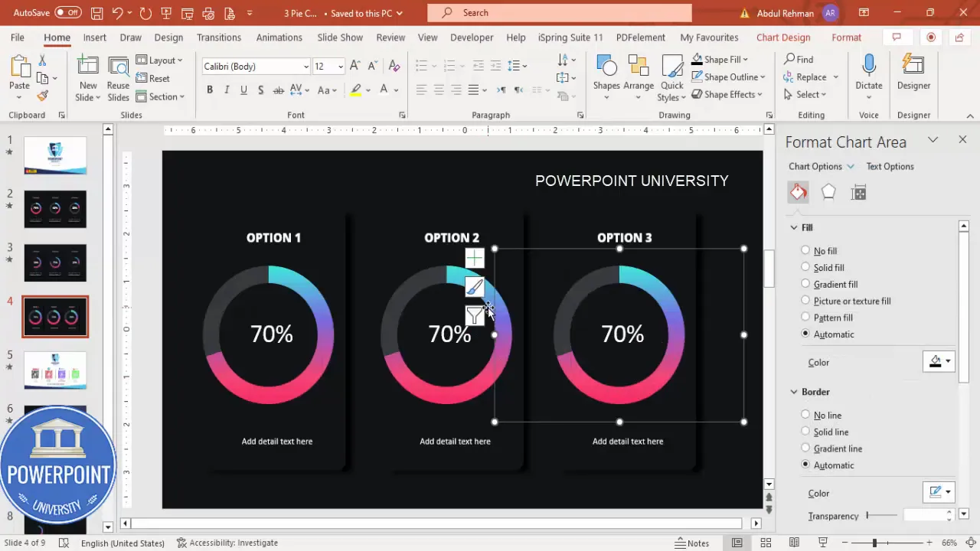
Task: Select Picture or texture fill option
Action: click(x=805, y=301)
